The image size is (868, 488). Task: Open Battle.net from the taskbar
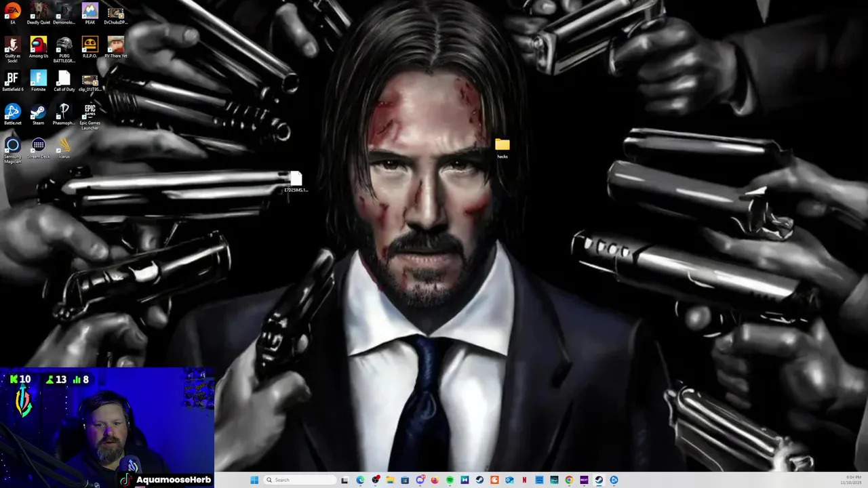coord(614,480)
